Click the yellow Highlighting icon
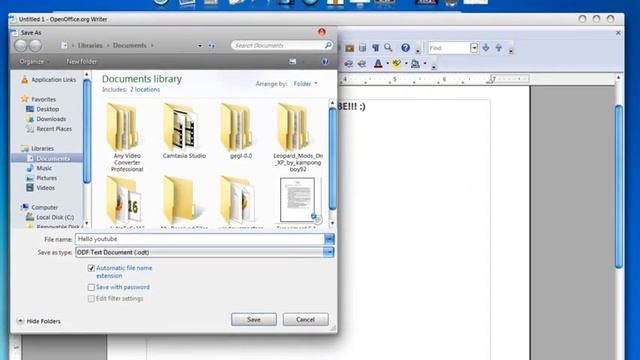The image size is (640, 360). [x=396, y=64]
